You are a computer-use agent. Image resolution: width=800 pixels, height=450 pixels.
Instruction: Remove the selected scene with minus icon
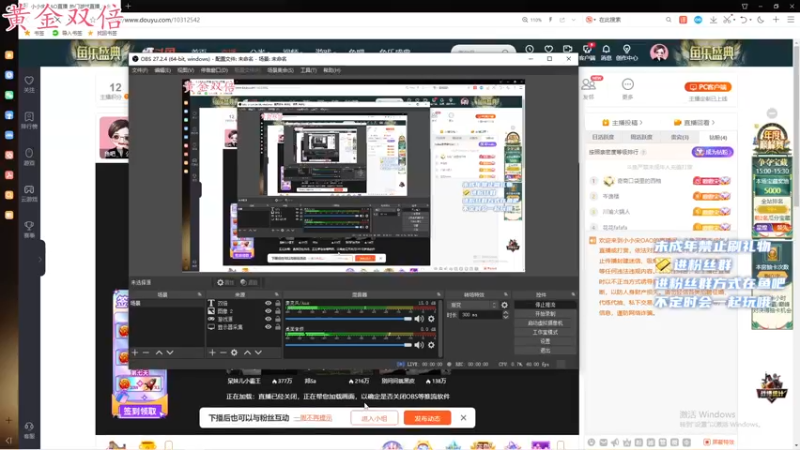(x=146, y=353)
